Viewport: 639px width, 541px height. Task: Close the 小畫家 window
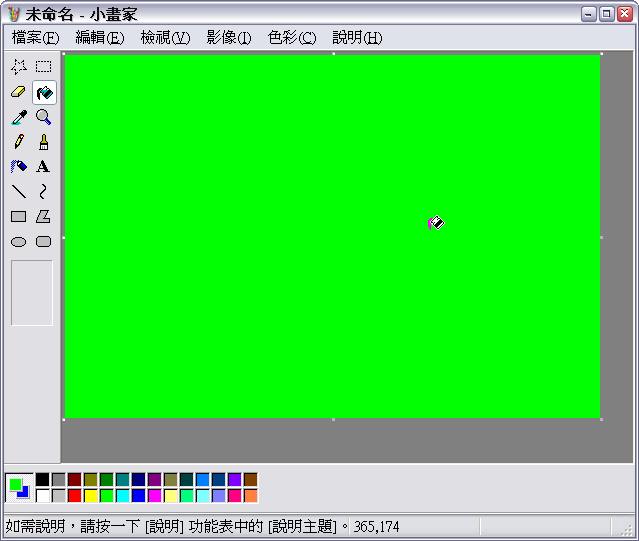624,15
